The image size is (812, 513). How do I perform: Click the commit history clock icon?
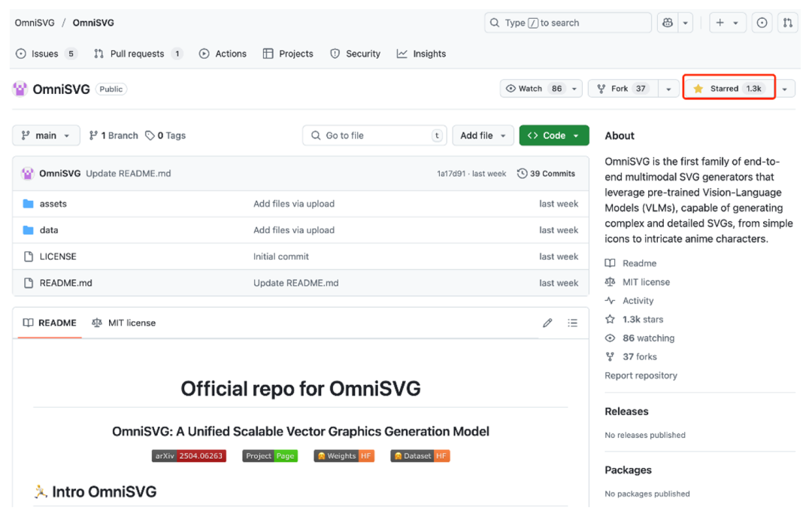tap(523, 174)
